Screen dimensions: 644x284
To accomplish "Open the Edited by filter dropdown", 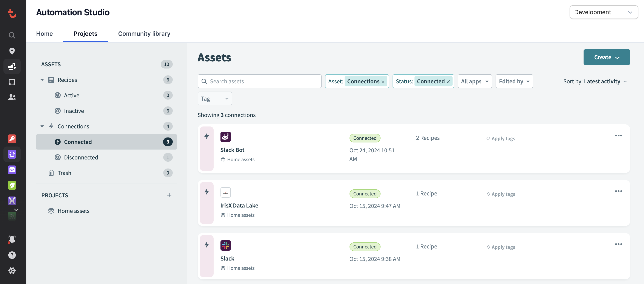I will tap(514, 81).
